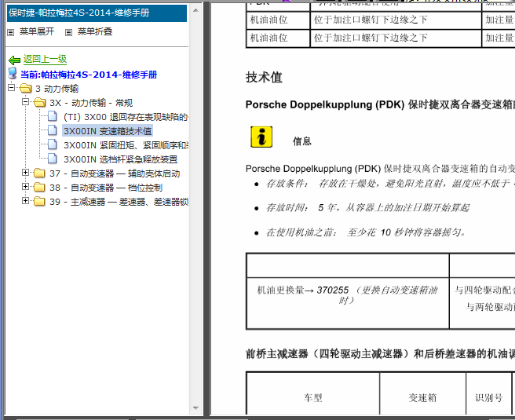Click the 39 主减速器 folder icon

(x=39, y=201)
